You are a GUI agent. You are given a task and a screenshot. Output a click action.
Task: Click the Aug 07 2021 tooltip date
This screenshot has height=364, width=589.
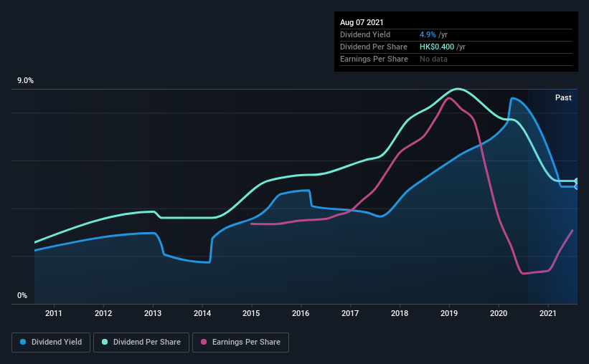click(362, 22)
